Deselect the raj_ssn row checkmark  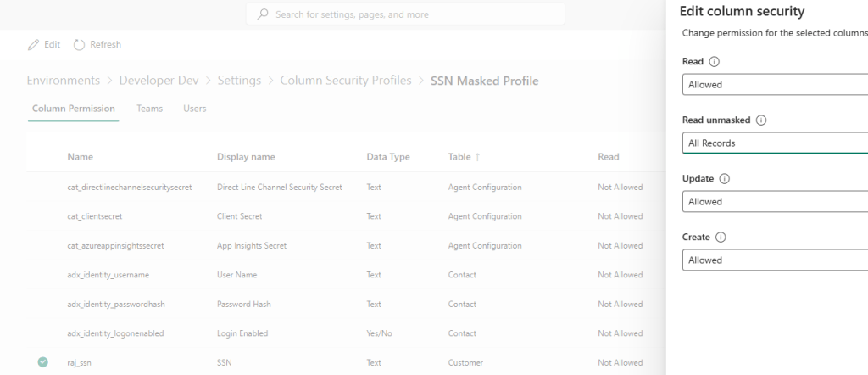[x=42, y=362]
